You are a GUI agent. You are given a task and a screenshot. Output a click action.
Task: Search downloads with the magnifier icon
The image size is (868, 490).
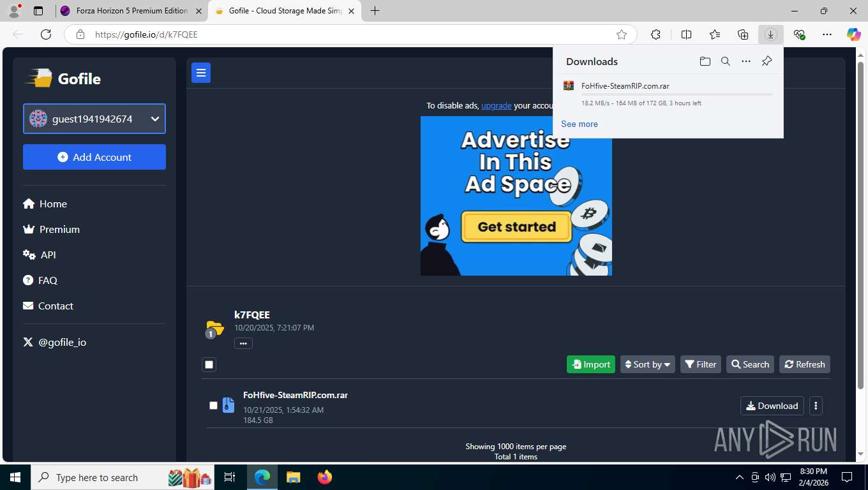pos(725,61)
